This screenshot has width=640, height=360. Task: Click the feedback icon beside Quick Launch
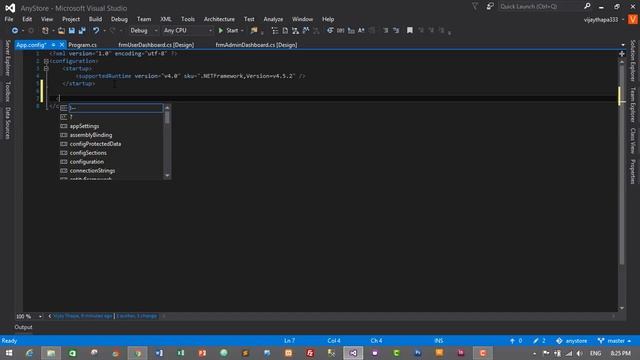pos(490,6)
